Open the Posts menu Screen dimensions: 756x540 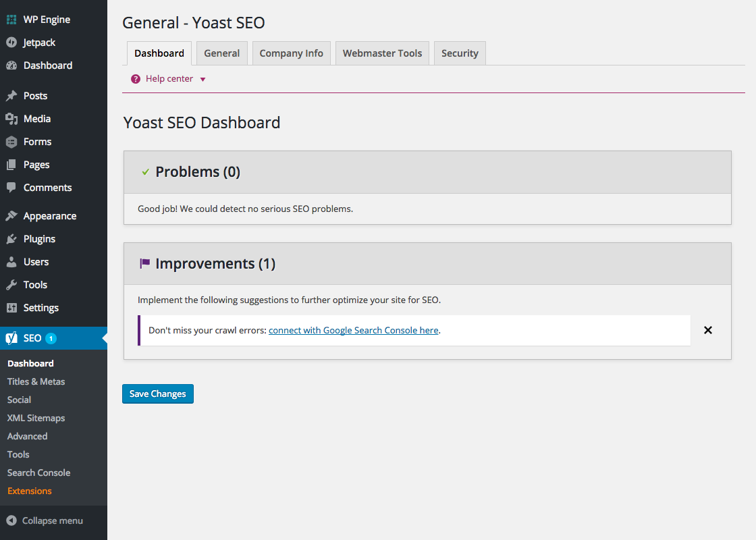53,96
